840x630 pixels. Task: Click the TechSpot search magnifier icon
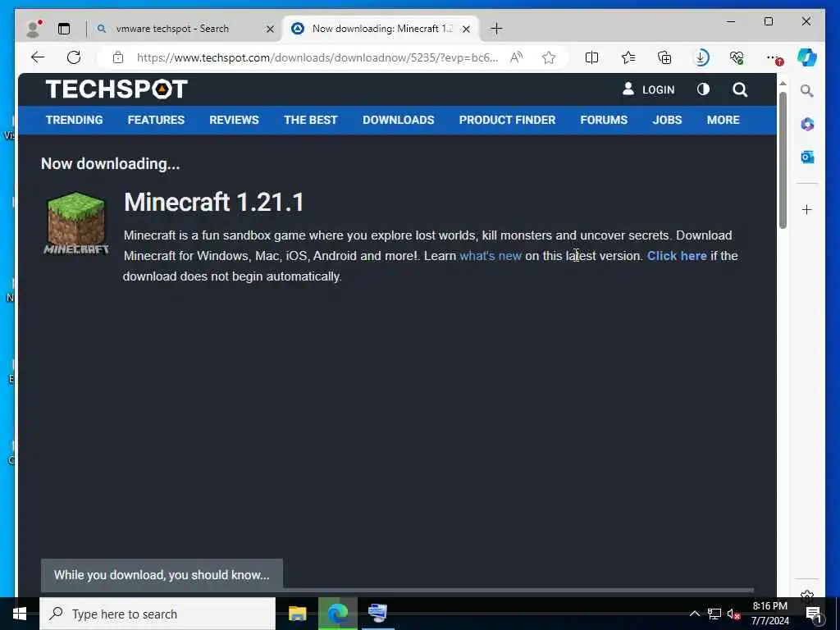tap(740, 89)
